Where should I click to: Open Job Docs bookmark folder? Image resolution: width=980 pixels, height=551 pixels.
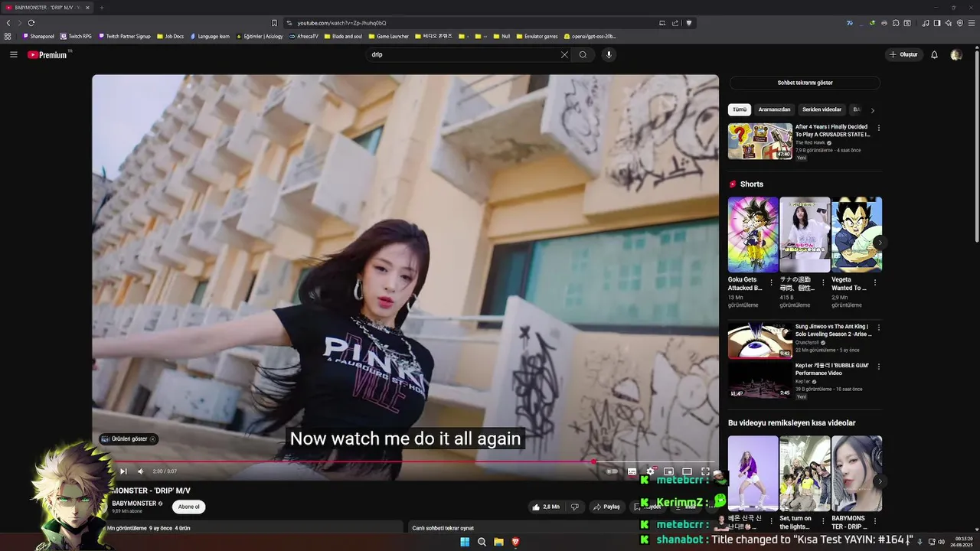point(170,36)
